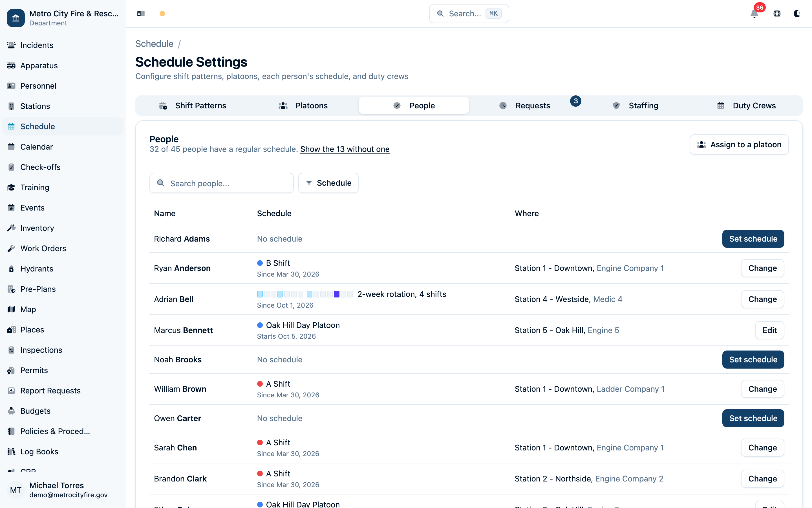Click Assign to a platoon button
Viewport: 812px width, 508px height.
click(739, 144)
